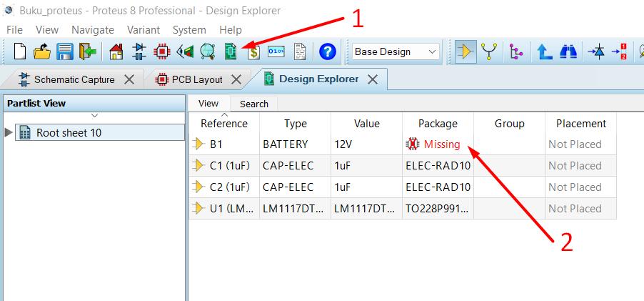644x301 pixels.
Task: Open the Variant menu
Action: (x=144, y=30)
